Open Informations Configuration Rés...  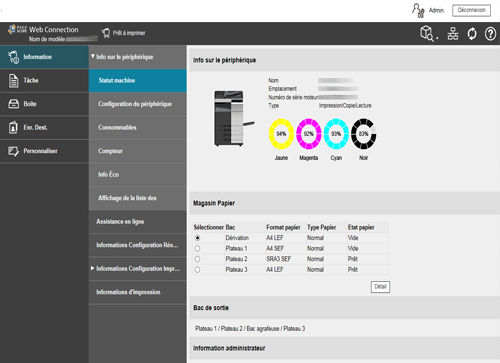pos(138,245)
